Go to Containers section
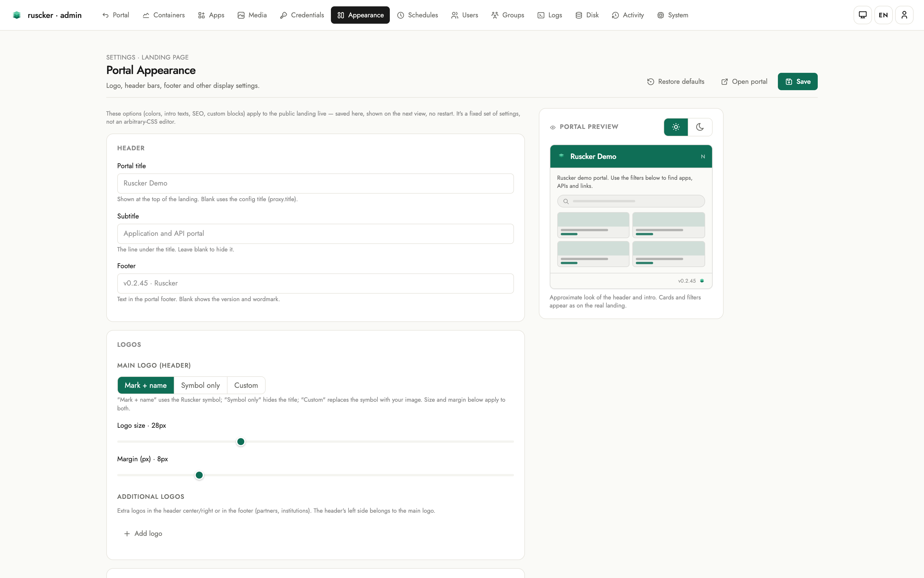The height and width of the screenshot is (578, 924). click(163, 15)
